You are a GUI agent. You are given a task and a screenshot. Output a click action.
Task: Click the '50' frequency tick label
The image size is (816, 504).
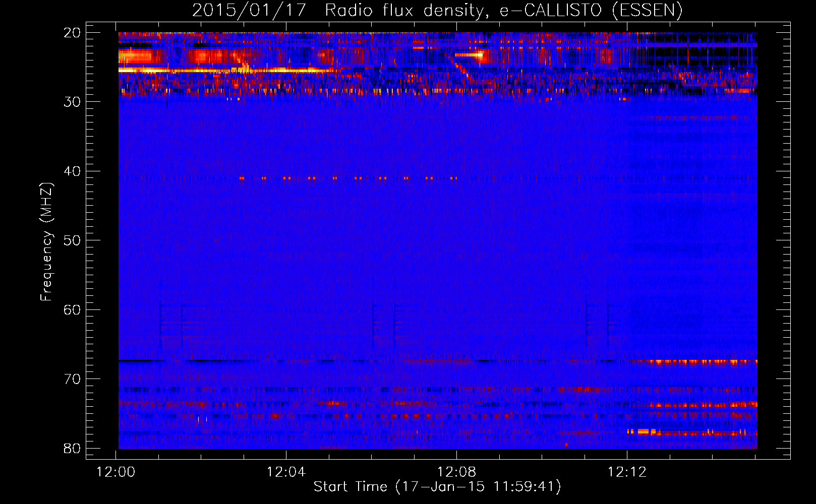[73, 240]
